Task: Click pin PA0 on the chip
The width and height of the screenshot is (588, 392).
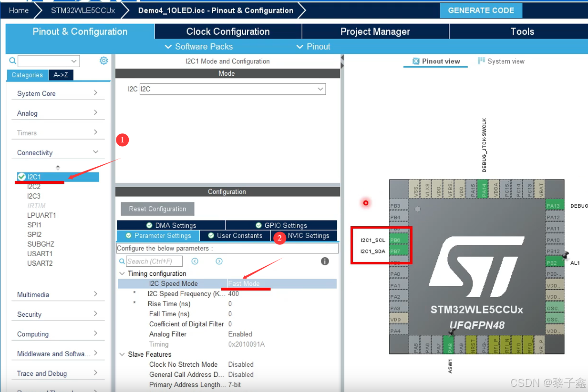Action: pyautogui.click(x=399, y=274)
